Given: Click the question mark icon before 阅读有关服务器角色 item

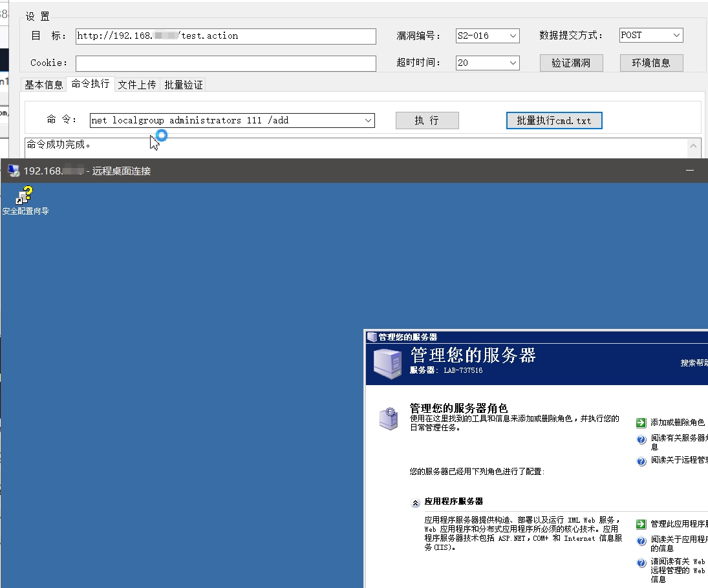Looking at the screenshot, I should 641,439.
